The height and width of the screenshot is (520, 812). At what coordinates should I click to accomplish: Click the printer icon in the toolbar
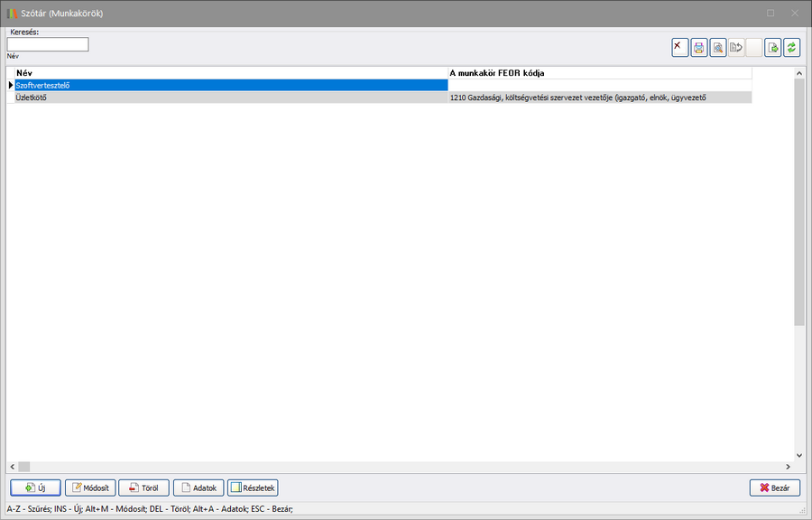699,48
